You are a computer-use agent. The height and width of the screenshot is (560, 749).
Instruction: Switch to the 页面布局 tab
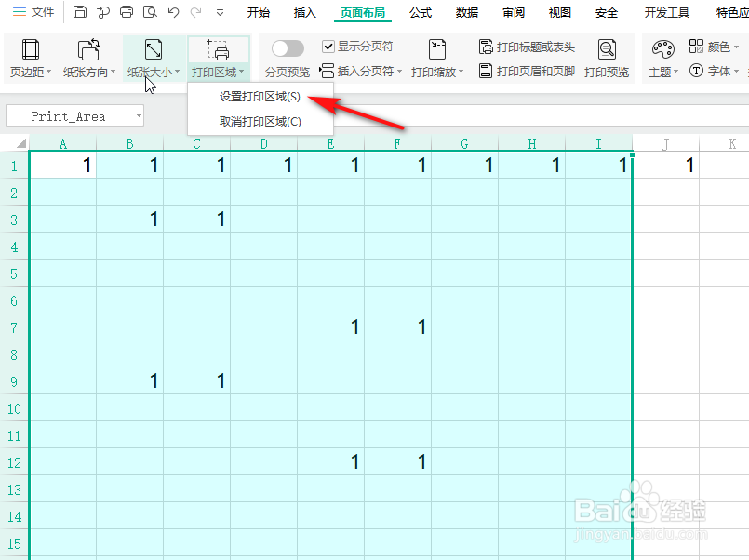[363, 13]
